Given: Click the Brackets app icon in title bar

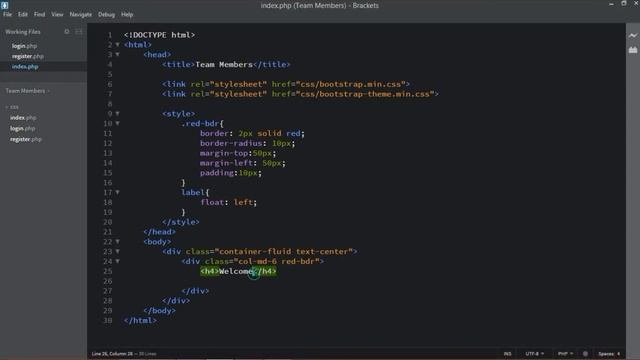Looking at the screenshot, I should tap(4, 5).
